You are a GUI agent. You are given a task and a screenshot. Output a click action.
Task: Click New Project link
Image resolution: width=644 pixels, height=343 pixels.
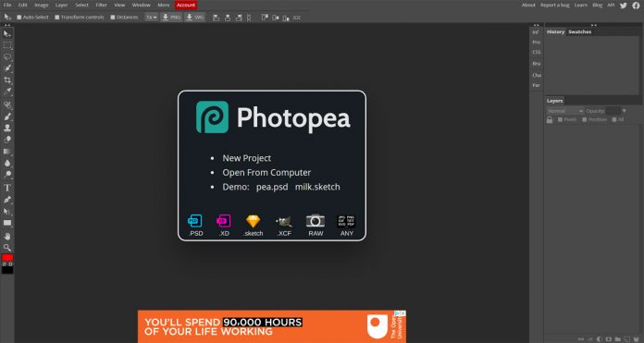pos(246,158)
